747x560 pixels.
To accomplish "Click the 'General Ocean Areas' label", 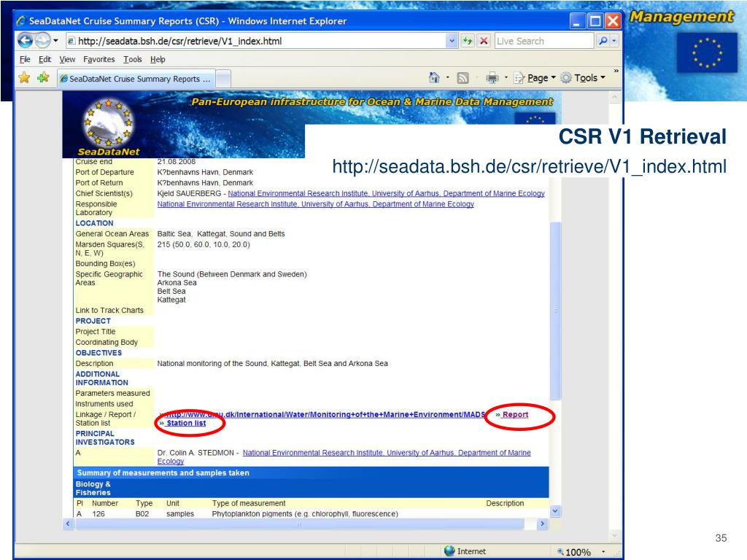I will click(112, 234).
